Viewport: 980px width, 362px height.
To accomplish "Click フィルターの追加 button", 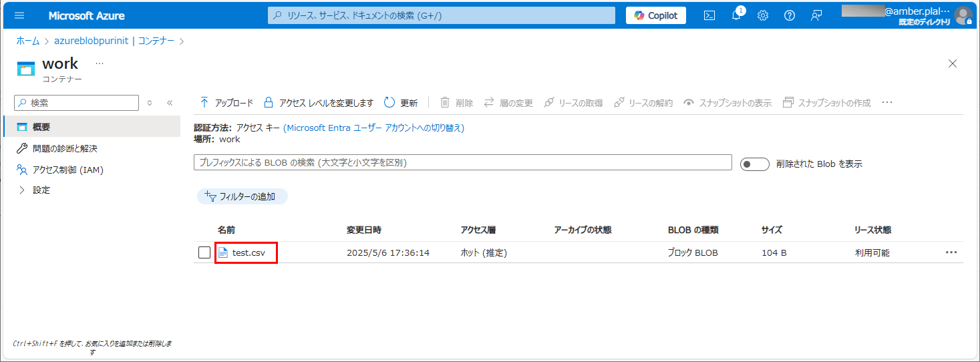I will point(242,196).
